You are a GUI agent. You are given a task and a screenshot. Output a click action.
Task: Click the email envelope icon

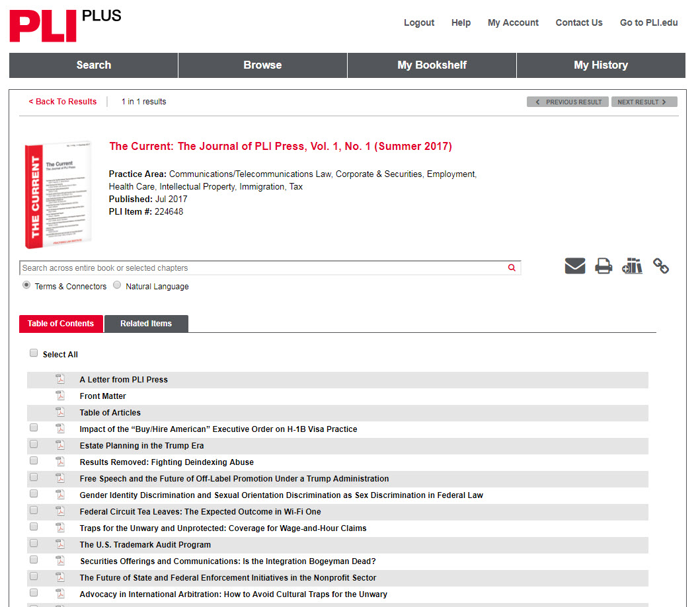[x=575, y=266]
